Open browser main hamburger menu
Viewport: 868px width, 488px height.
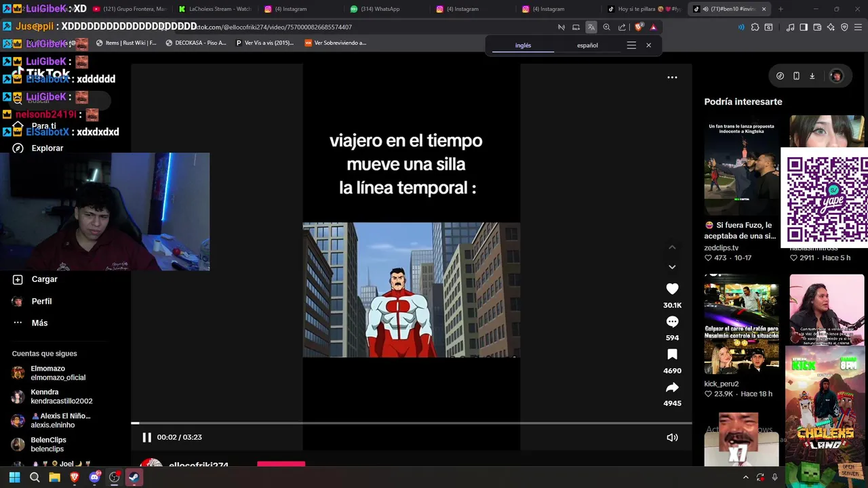coord(858,27)
